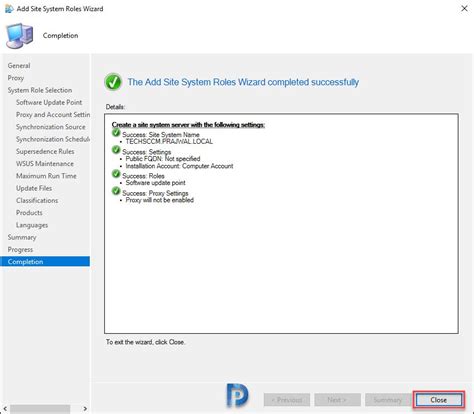Image resolution: width=474 pixels, height=414 pixels.
Task: Select the WSUS Maintenance step
Action: (45, 164)
